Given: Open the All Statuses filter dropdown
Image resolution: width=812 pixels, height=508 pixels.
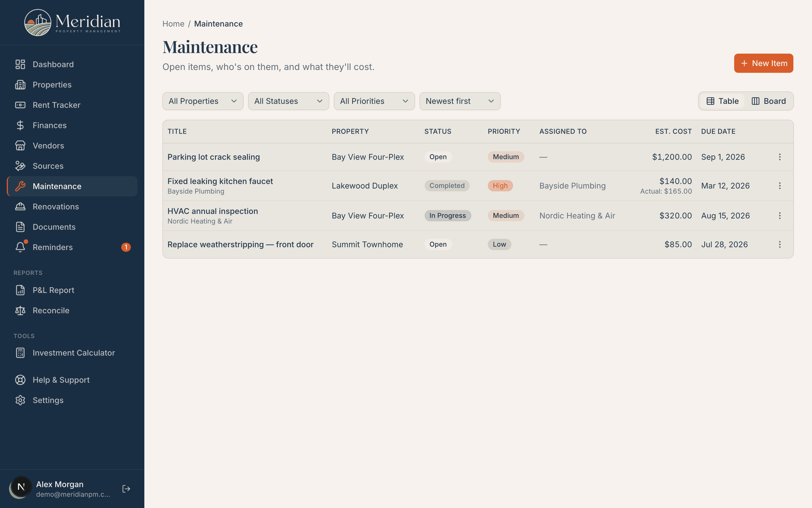Looking at the screenshot, I should coord(288,101).
